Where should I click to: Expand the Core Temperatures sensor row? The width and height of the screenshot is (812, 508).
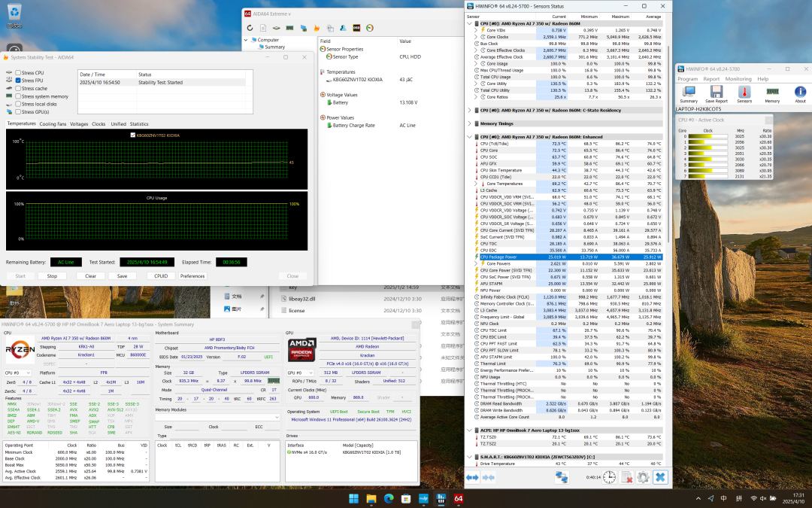(476, 184)
